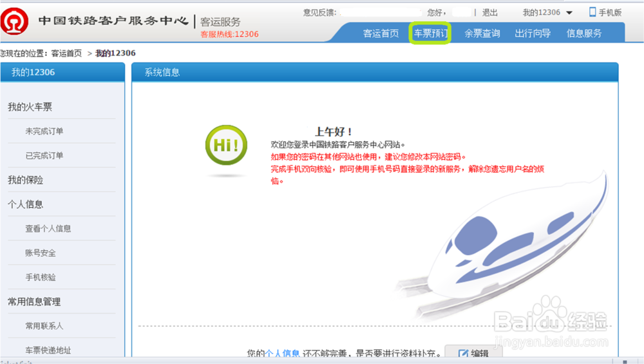Open 未完成订单 in the sidebar
This screenshot has width=644, height=364.
[44, 131]
